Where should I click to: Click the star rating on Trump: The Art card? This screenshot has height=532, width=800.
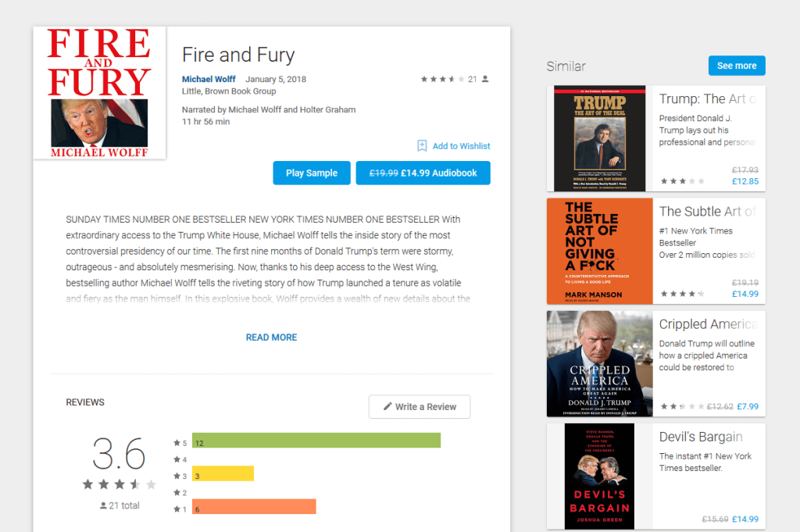point(682,181)
